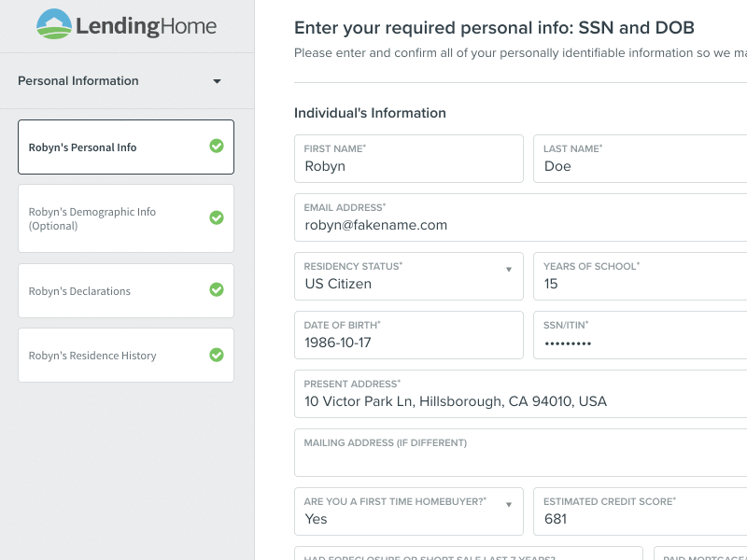Click the checkmark next to Robyn's Declarations
This screenshot has height=560, width=747.
[217, 290]
